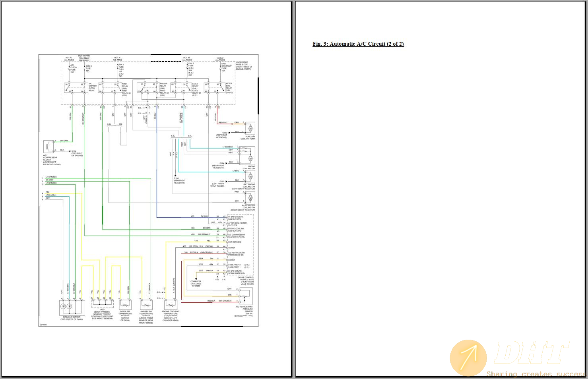
Task: Click the 'Fig. 3: Automatic A/C Circuit (2 of 2)' heading
Action: pos(358,44)
